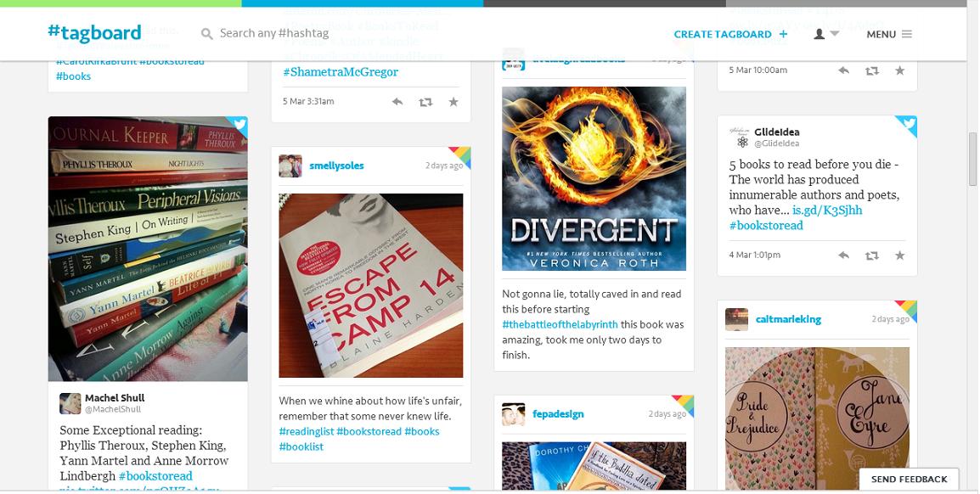Open caitmarieking avatar
The width and height of the screenshot is (980, 494).
tap(736, 320)
